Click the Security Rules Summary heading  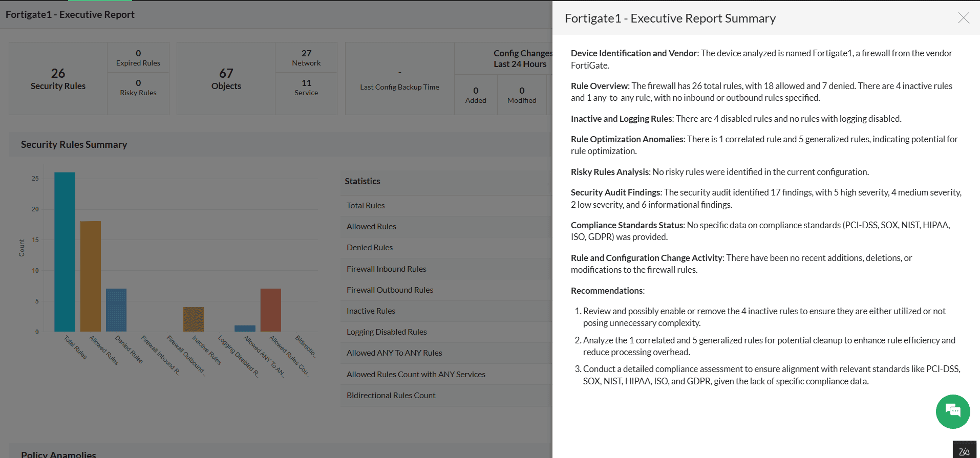(74, 144)
